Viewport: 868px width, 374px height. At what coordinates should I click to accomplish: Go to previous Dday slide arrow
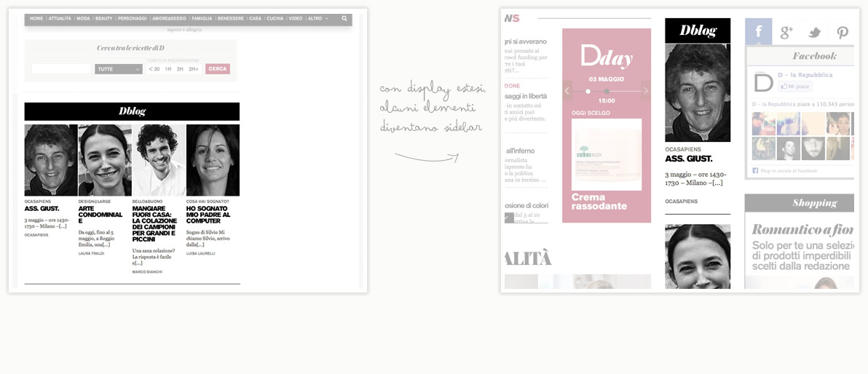(568, 91)
